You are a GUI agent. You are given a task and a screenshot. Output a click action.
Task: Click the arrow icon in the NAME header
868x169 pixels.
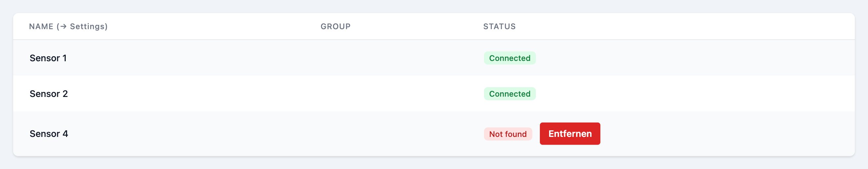point(63,27)
